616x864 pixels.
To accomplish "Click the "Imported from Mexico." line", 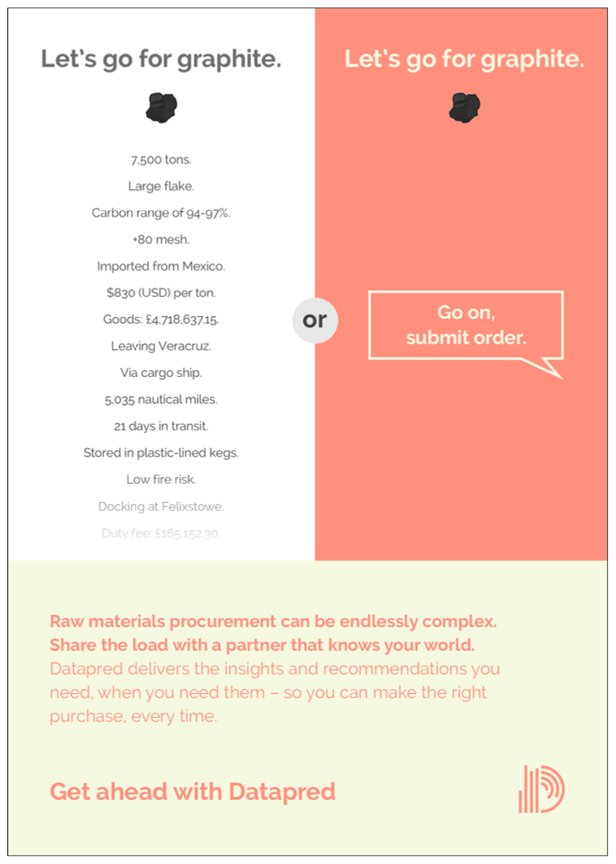I will (x=161, y=266).
